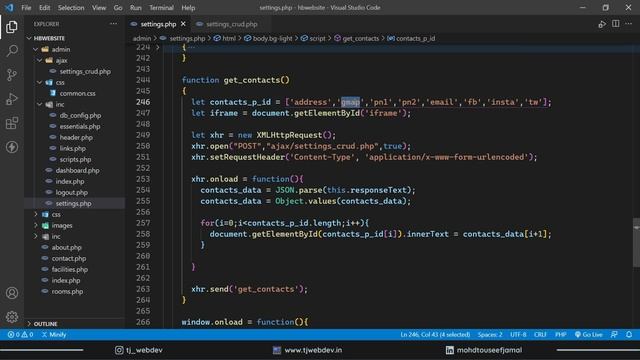Open the Help menu
The image size is (640, 360).
(x=188, y=8)
